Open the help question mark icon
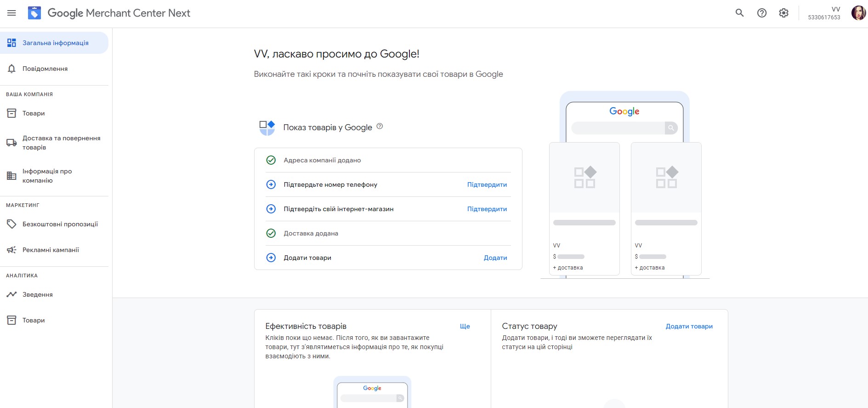 [761, 13]
